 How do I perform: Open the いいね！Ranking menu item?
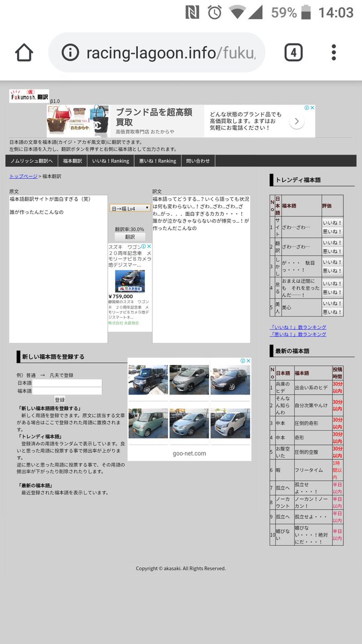coord(110,161)
